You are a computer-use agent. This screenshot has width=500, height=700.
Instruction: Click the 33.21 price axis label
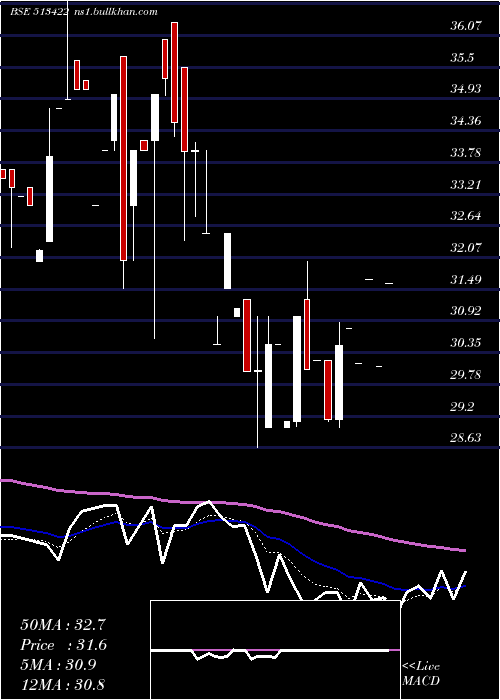(x=466, y=184)
